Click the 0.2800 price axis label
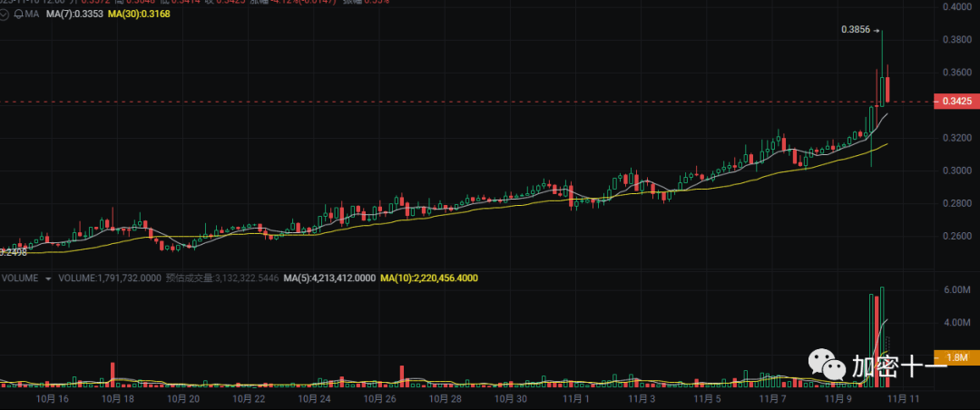Viewport: 980px width, 410px height. click(957, 204)
